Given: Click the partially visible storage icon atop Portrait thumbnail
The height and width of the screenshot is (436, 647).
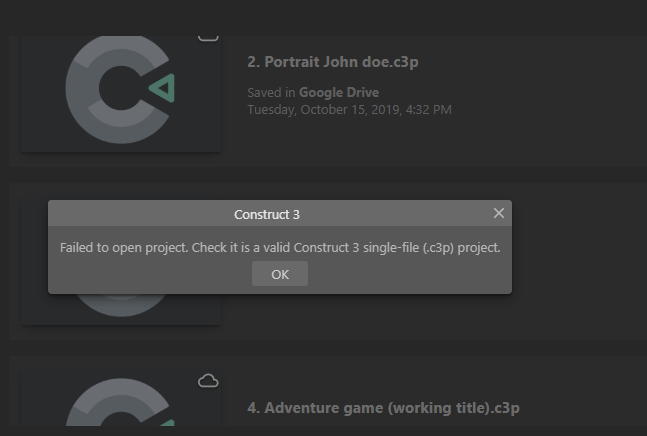Looking at the screenshot, I should [208, 38].
